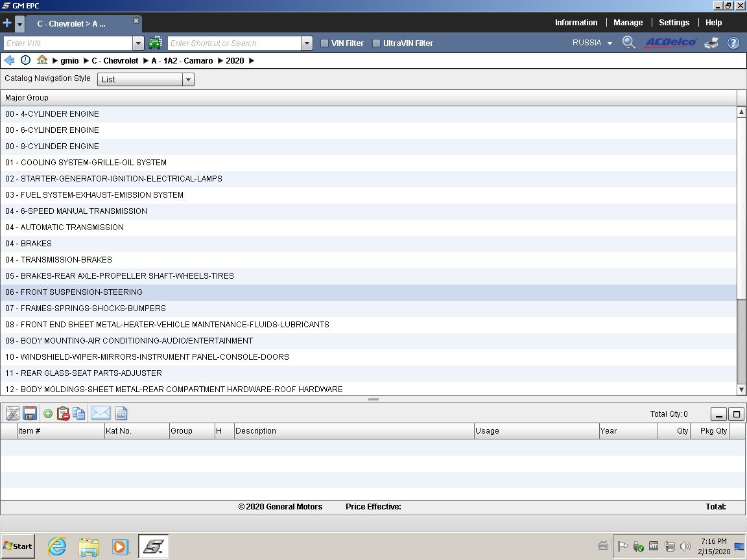Viewport: 747px width, 560px height.
Task: Open the Help menu
Action: tap(714, 23)
